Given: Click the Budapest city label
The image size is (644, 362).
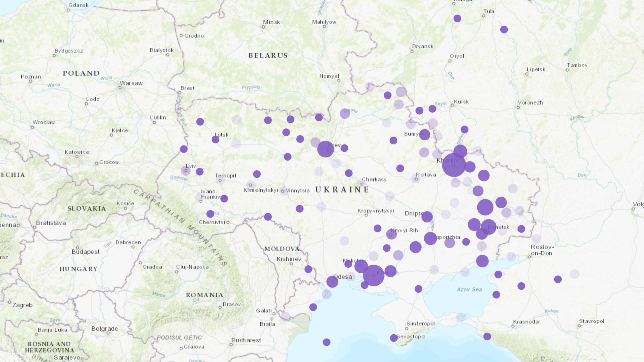Looking at the screenshot, I should click(x=86, y=252).
